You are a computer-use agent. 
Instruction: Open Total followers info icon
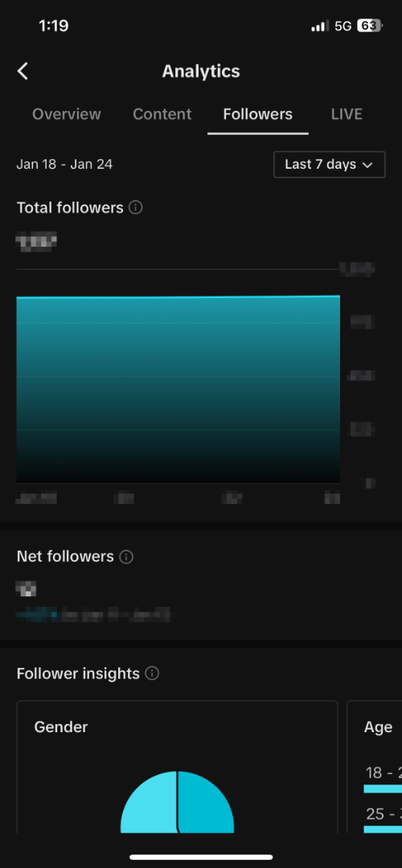click(136, 207)
